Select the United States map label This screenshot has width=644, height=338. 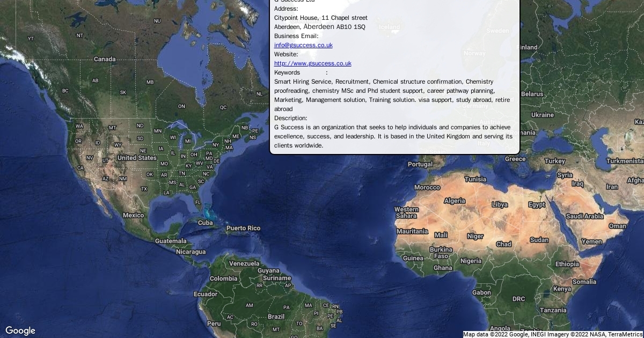click(137, 158)
